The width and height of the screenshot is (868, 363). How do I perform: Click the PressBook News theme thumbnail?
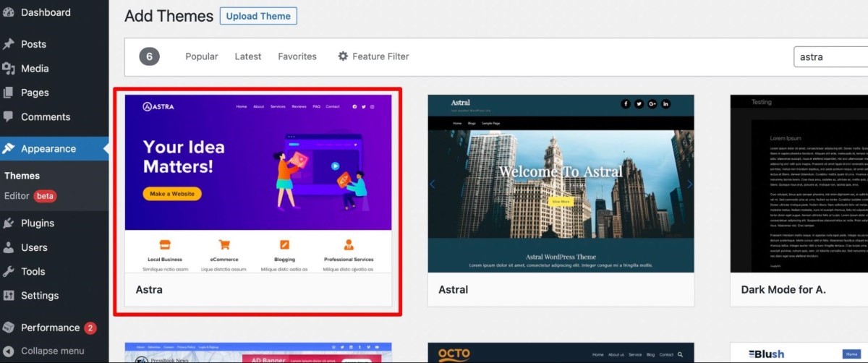pos(258,353)
